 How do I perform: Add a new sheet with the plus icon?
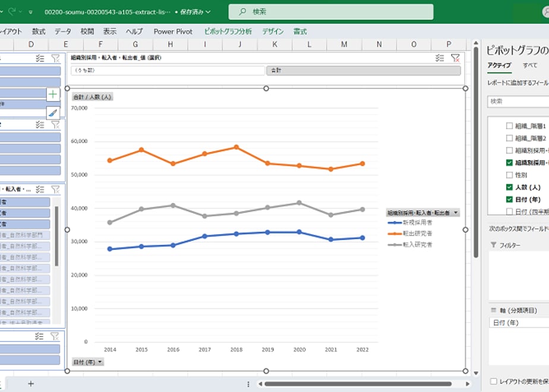coord(31,384)
